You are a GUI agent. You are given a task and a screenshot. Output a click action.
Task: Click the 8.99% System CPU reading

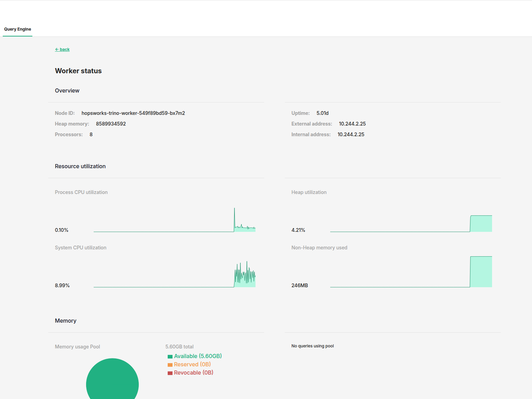pyautogui.click(x=62, y=285)
